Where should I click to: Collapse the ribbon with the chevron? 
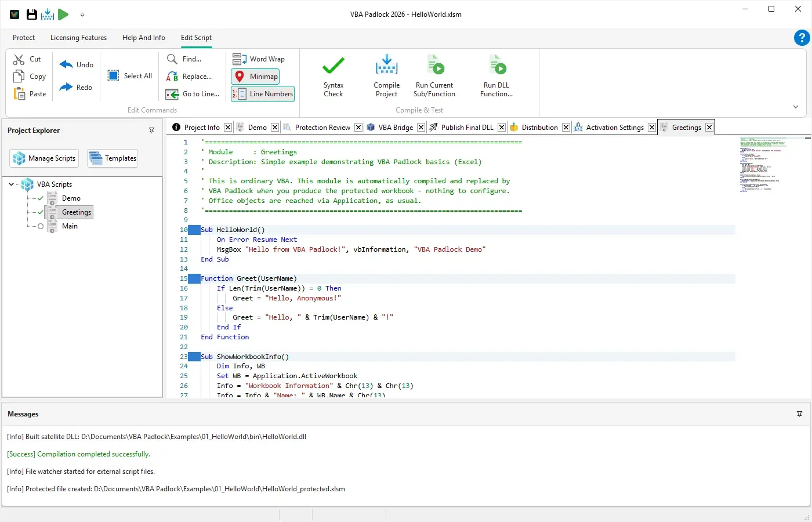[x=796, y=107]
